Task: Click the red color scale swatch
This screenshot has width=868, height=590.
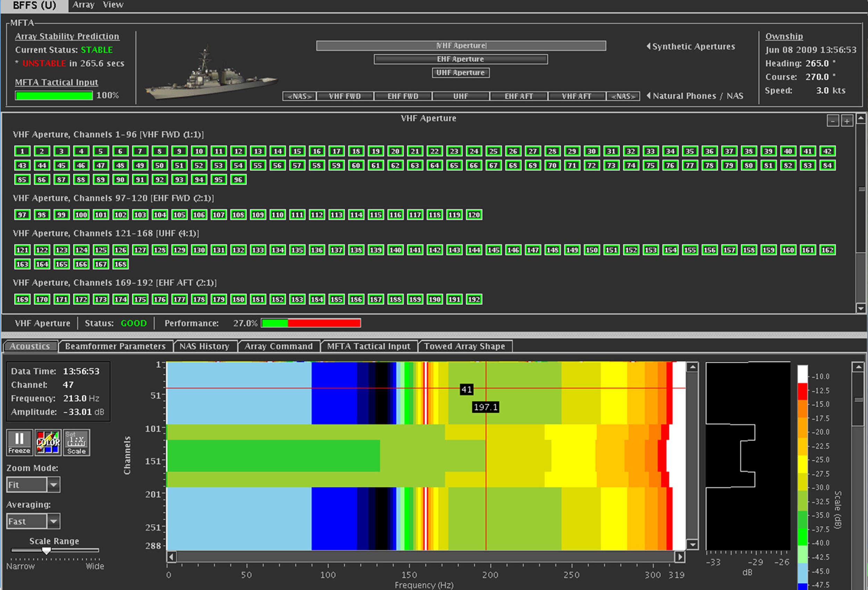Action: click(x=802, y=391)
